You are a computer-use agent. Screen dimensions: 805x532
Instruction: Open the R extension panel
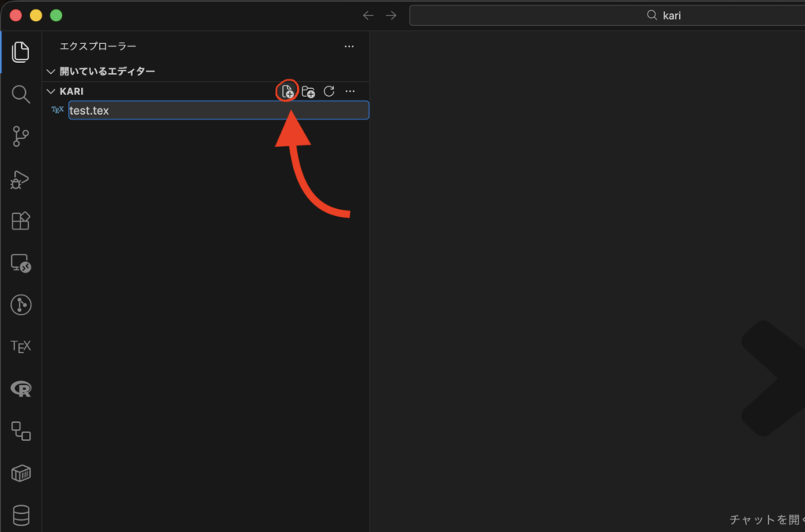20,388
